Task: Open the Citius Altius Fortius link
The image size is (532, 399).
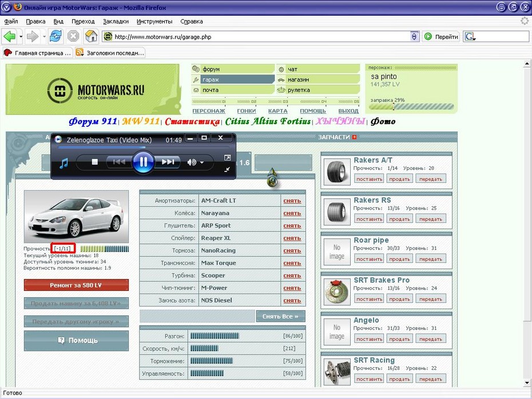Action: (268, 121)
